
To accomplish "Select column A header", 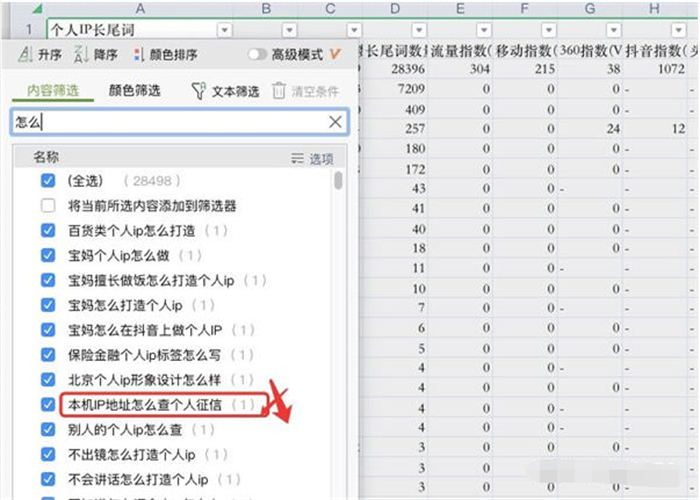I will tap(140, 8).
